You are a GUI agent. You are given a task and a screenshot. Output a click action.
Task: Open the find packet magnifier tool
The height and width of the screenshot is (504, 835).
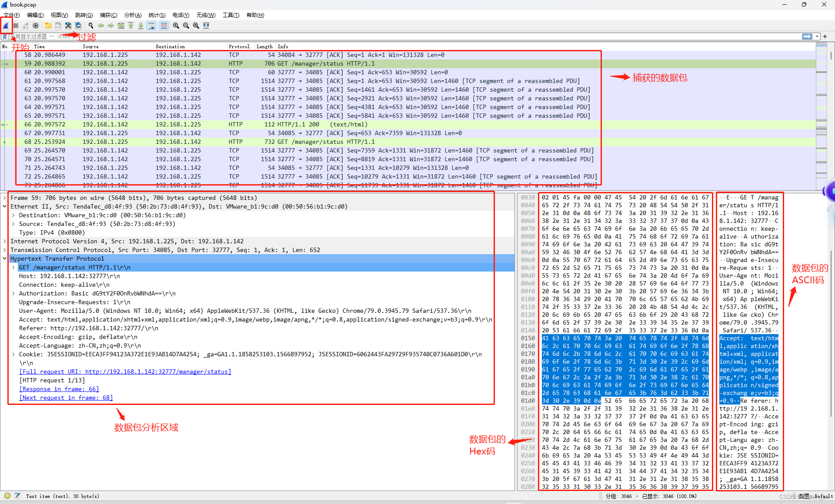point(91,26)
